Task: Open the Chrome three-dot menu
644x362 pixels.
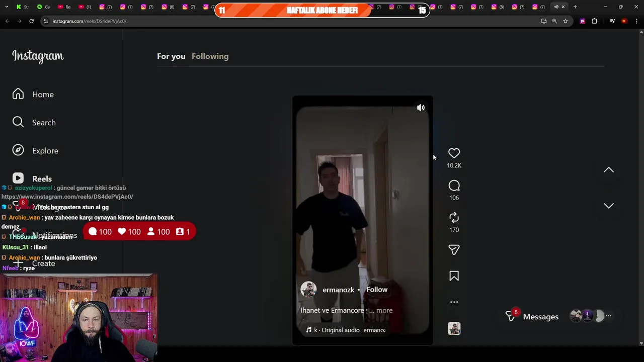Action: [x=636, y=21]
